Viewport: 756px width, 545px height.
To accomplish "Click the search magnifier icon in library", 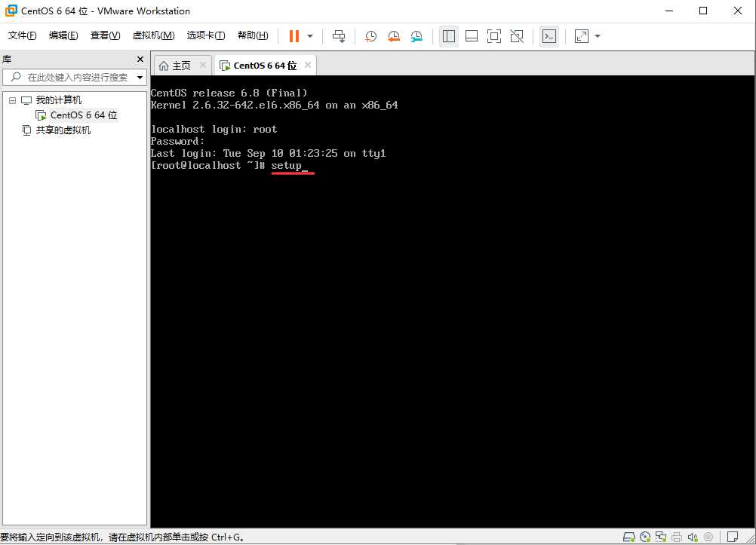I will pos(16,77).
